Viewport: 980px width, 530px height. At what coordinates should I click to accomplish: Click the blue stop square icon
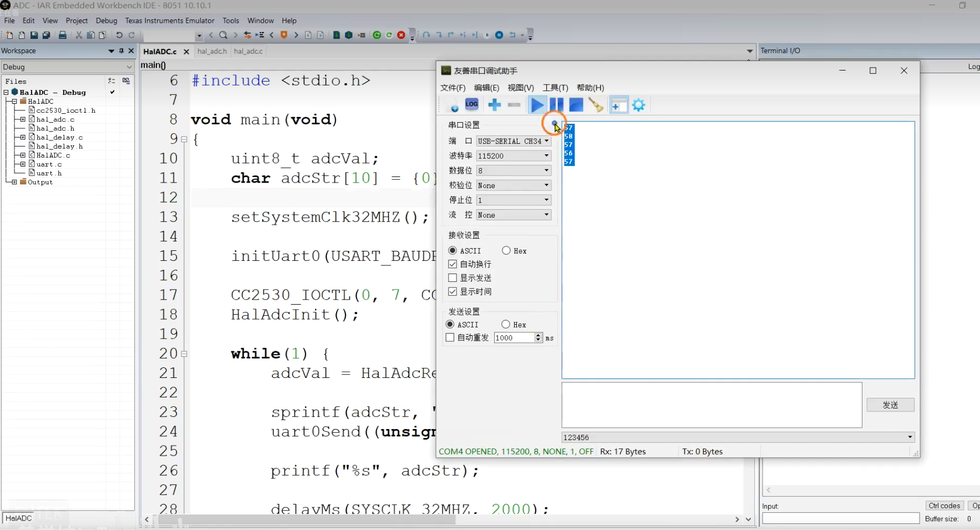tap(576, 105)
